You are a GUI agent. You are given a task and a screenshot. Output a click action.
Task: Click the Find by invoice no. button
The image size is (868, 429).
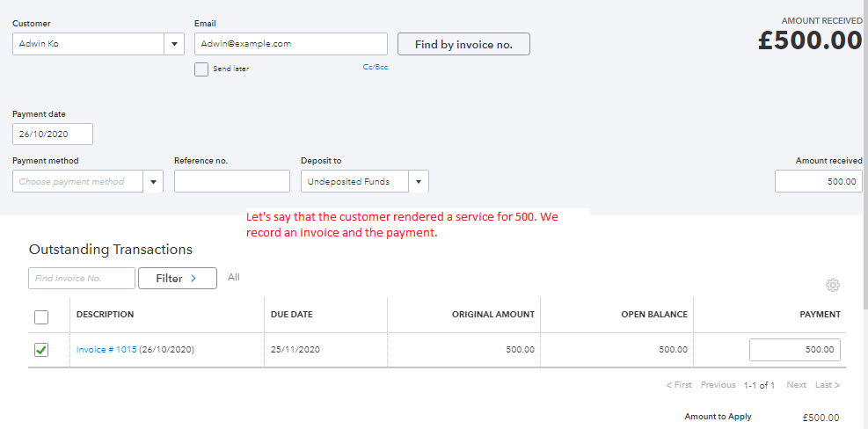pos(463,45)
